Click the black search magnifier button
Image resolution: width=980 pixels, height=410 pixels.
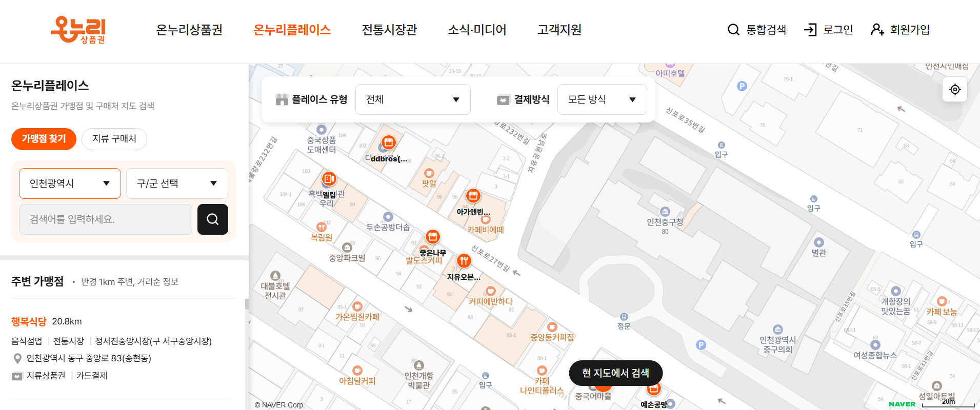click(213, 219)
